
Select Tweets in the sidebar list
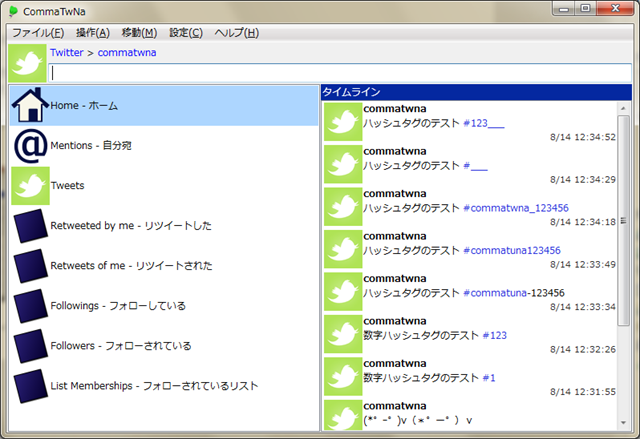click(164, 186)
